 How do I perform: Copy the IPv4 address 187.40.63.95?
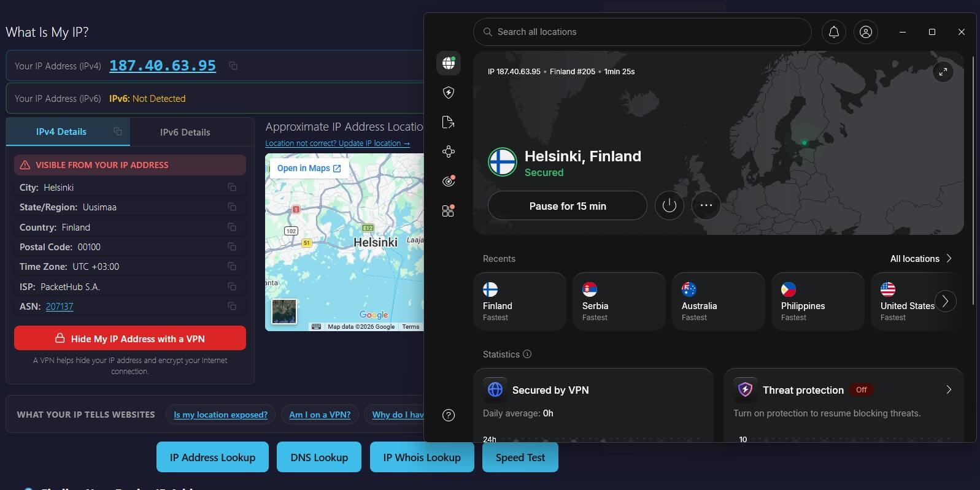(233, 66)
